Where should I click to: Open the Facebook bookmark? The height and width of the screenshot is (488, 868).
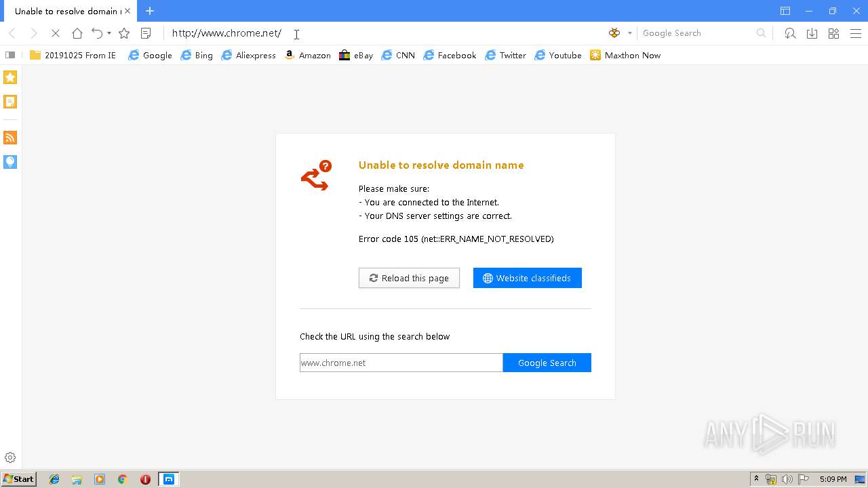click(450, 56)
